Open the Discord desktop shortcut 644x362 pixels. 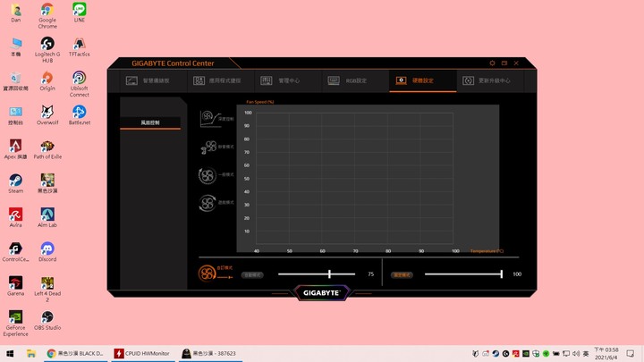point(47,251)
